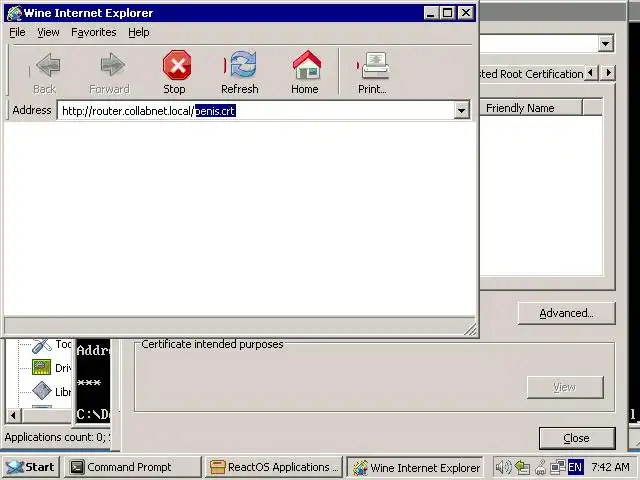Switch to the Trusted Root Certification tab
Viewport: 640px width, 480px height.
[x=531, y=74]
